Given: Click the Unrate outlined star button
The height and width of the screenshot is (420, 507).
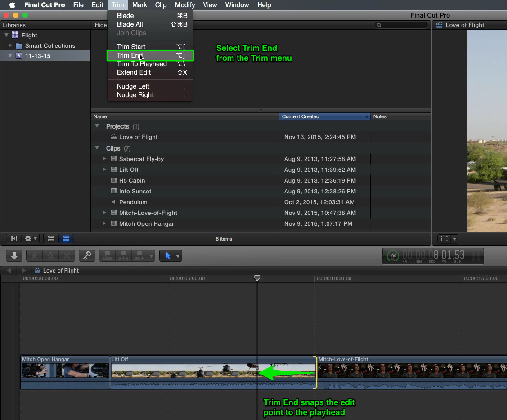Looking at the screenshot, I should tap(50, 256).
